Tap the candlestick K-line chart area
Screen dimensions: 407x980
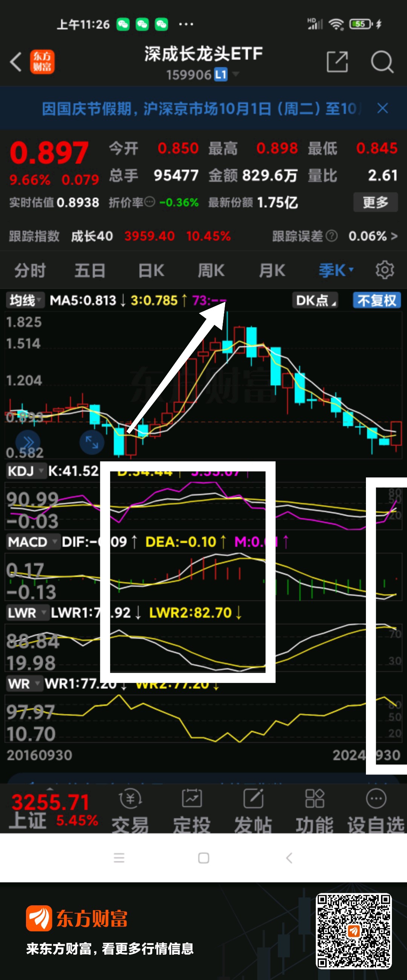[203, 384]
